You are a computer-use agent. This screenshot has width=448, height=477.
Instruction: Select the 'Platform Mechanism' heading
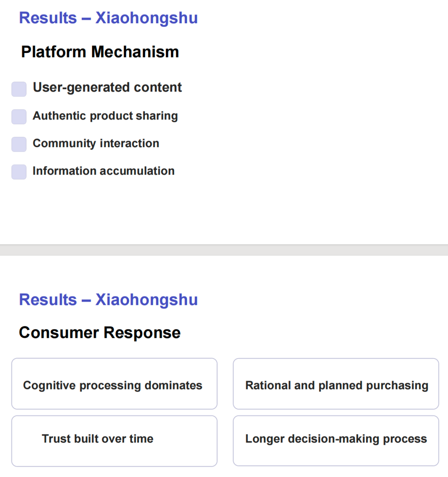100,52
